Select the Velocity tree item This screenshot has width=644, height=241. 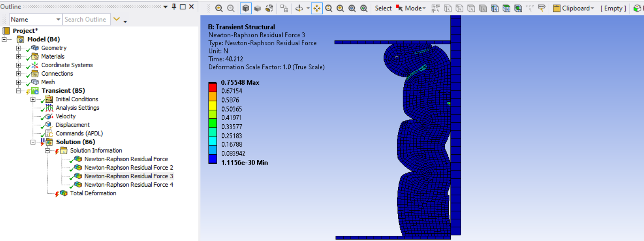tap(65, 116)
